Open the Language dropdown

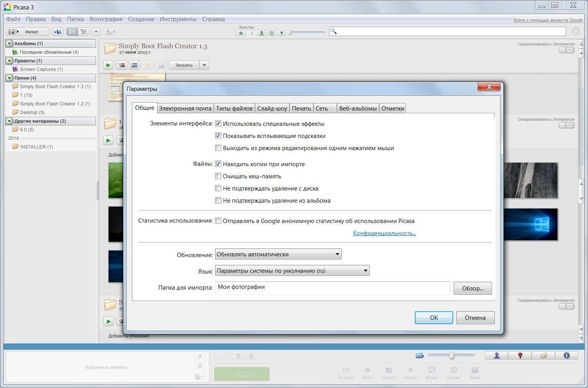pos(292,270)
